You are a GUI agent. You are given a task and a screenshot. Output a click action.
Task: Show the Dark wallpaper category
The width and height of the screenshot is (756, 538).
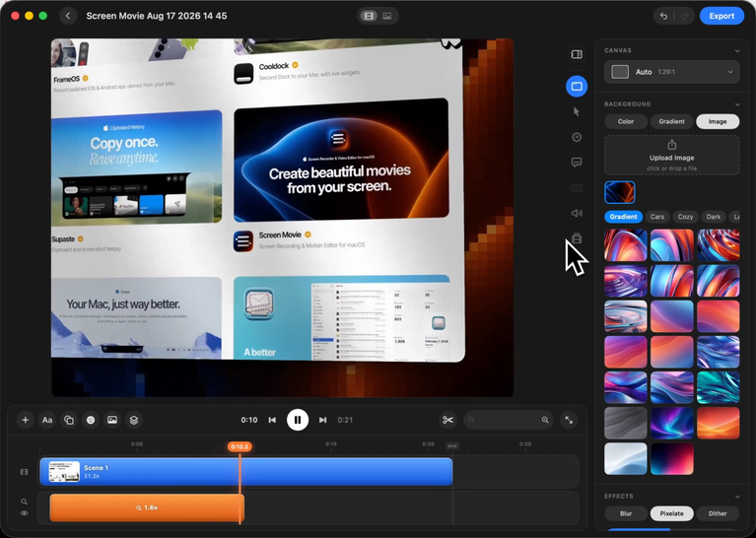714,217
